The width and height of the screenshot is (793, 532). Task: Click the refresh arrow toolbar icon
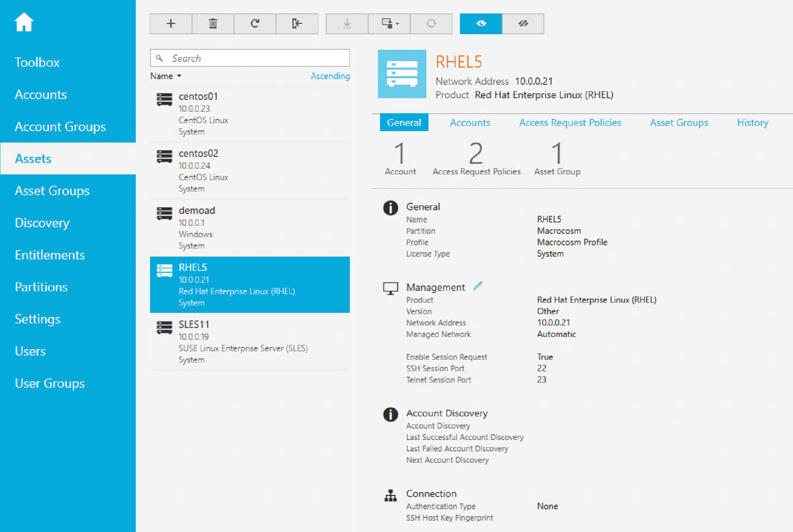pos(255,24)
